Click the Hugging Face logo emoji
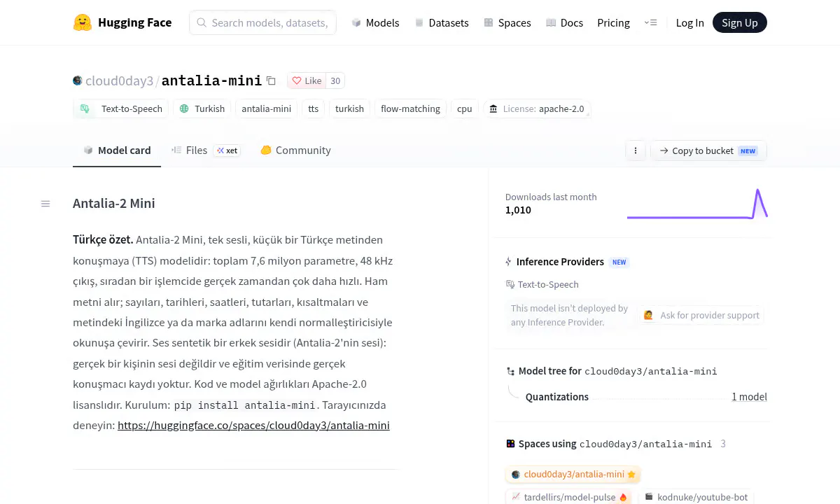The width and height of the screenshot is (840, 504). tap(83, 22)
